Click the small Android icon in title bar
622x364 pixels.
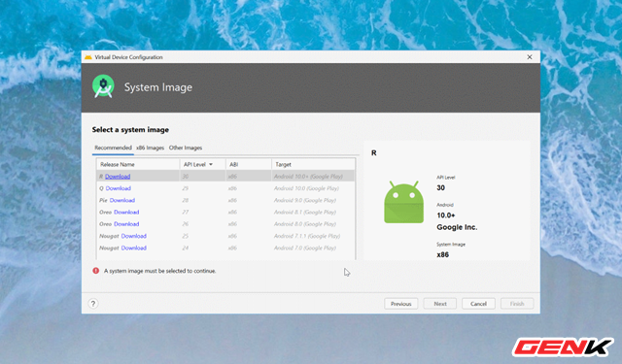coord(88,57)
